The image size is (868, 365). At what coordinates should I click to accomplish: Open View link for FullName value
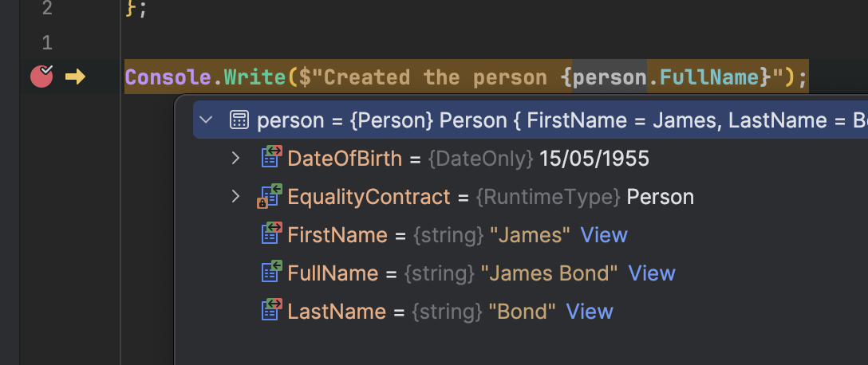point(652,273)
